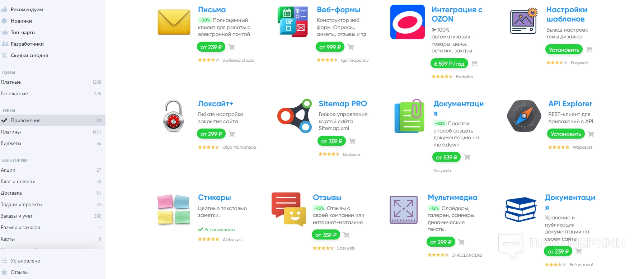
Task: Go to Скидки сегодня section
Action: coord(29,55)
